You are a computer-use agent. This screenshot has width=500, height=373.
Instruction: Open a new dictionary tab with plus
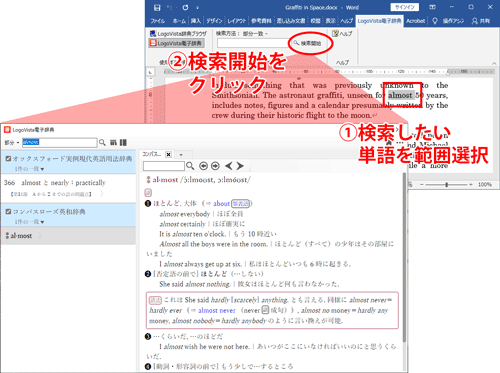(x=181, y=155)
